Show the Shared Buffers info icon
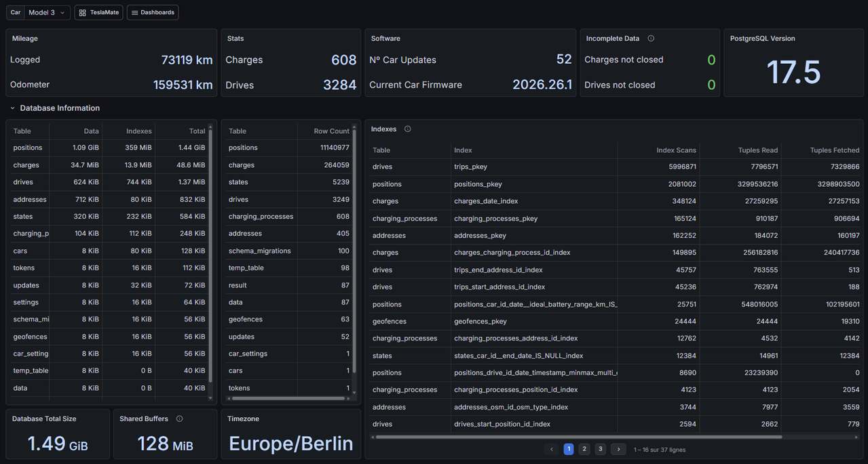 [x=180, y=419]
